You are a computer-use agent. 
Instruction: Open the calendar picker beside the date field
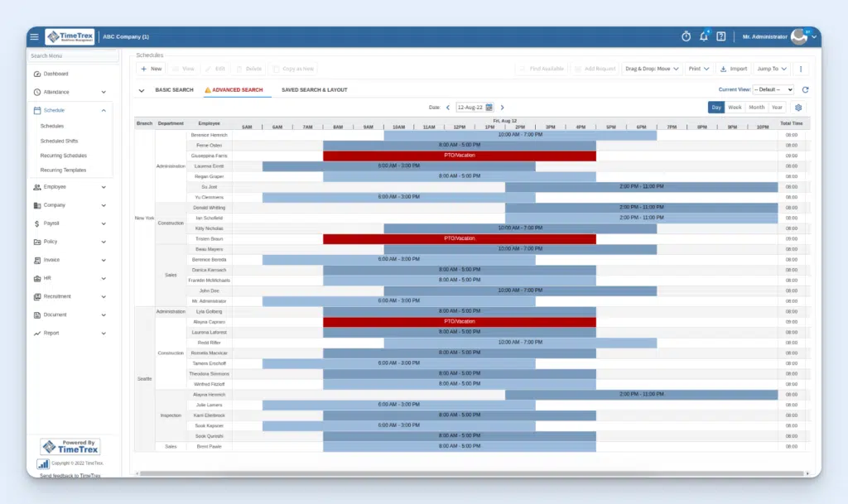point(489,107)
